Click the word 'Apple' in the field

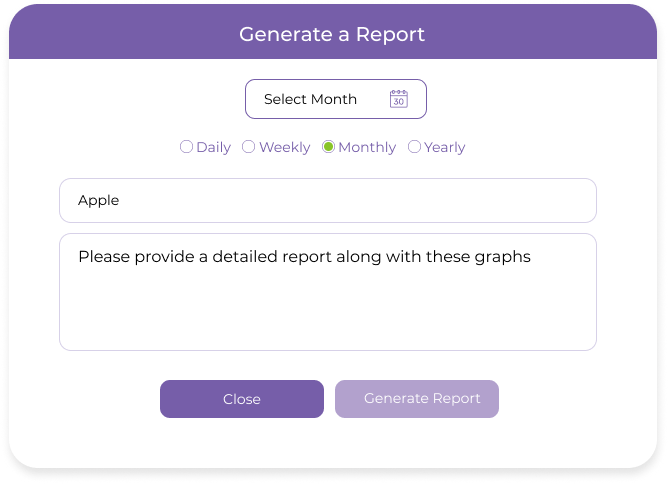coord(98,200)
